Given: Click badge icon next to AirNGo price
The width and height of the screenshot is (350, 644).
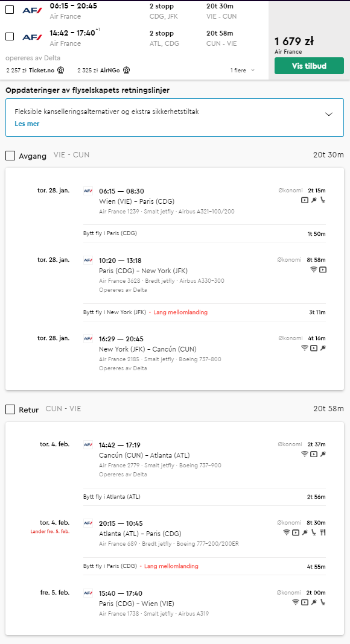Looking at the screenshot, I should click(x=127, y=70).
